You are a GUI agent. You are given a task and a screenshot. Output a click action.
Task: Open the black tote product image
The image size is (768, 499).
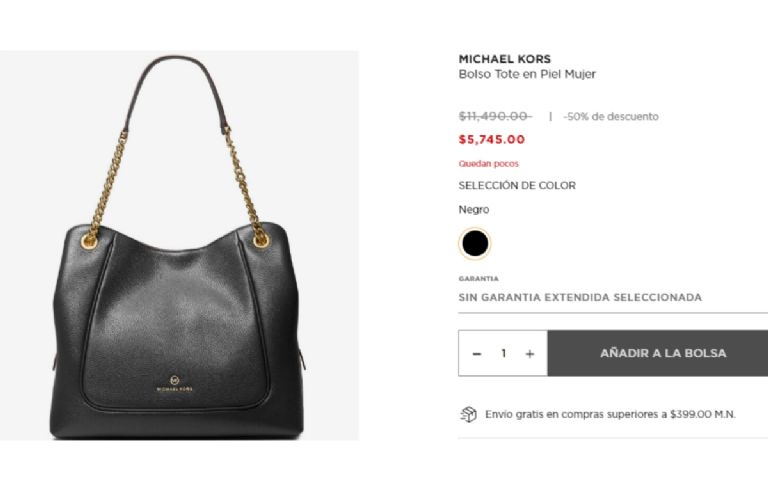179,245
